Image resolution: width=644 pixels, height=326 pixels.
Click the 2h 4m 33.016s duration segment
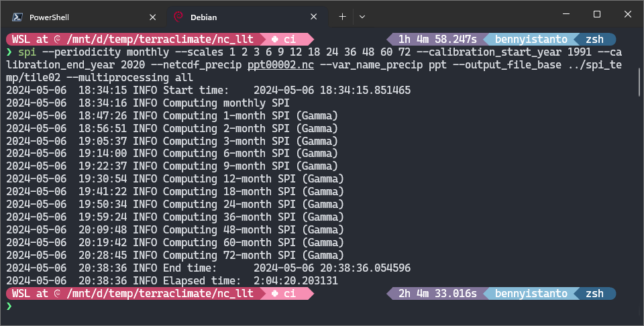pos(437,294)
